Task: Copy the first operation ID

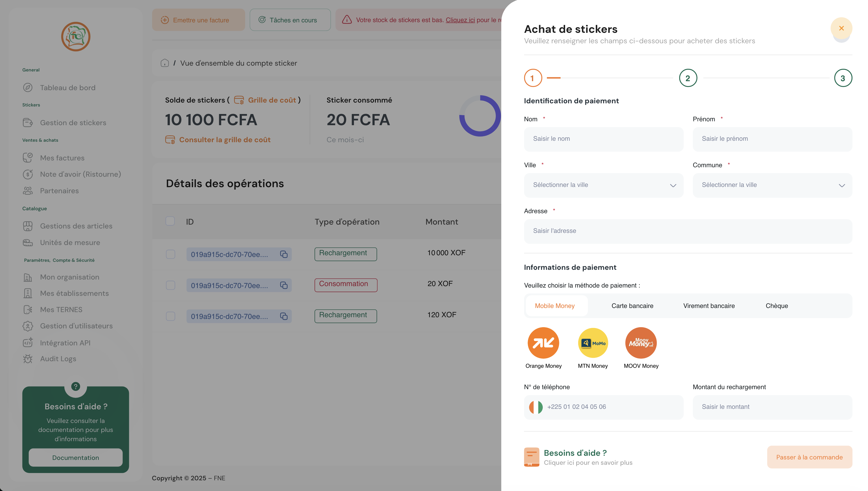Action: tap(283, 254)
